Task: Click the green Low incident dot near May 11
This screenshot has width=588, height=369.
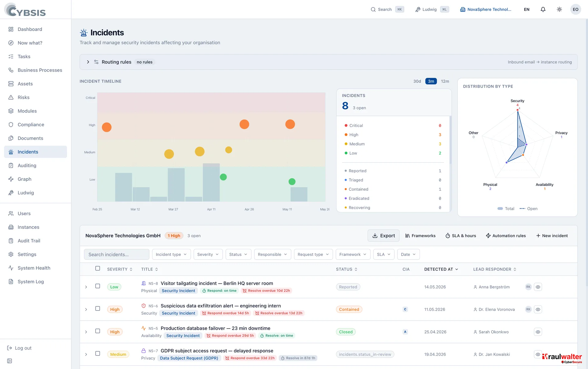Action: [x=292, y=182]
